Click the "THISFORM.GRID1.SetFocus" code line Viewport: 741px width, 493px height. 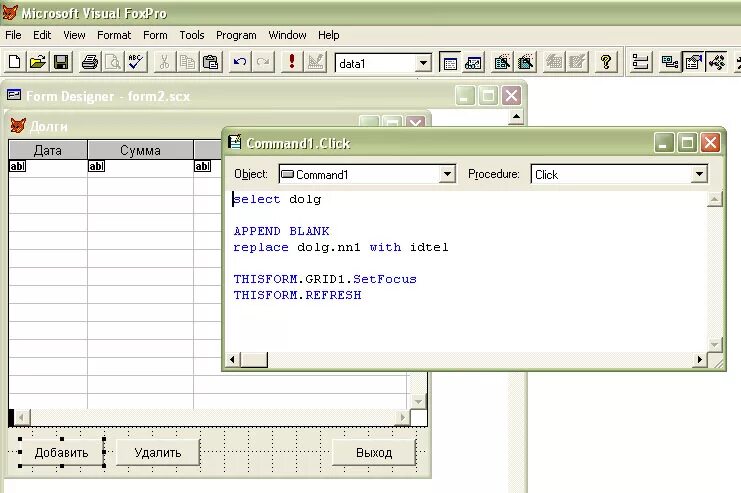tap(325, 279)
